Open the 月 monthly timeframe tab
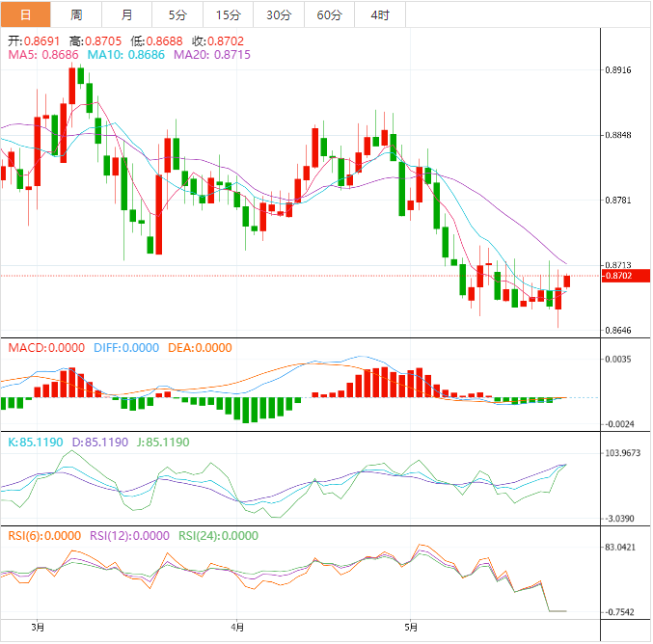This screenshot has width=653, height=644. pos(127,14)
